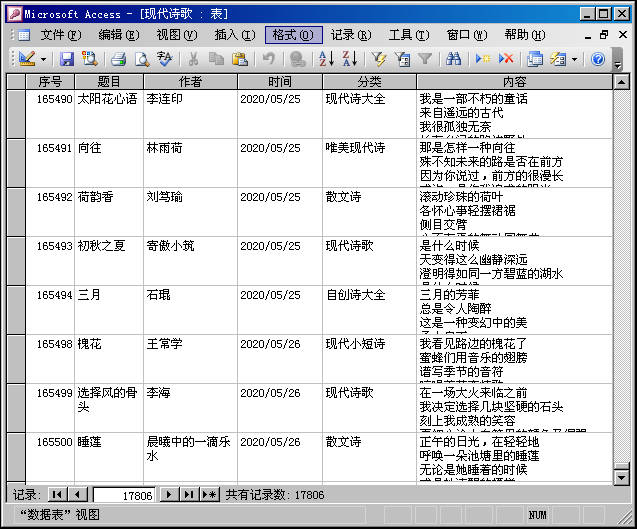Click the Cut scissors icon
The width and height of the screenshot is (637, 529).
(x=193, y=59)
